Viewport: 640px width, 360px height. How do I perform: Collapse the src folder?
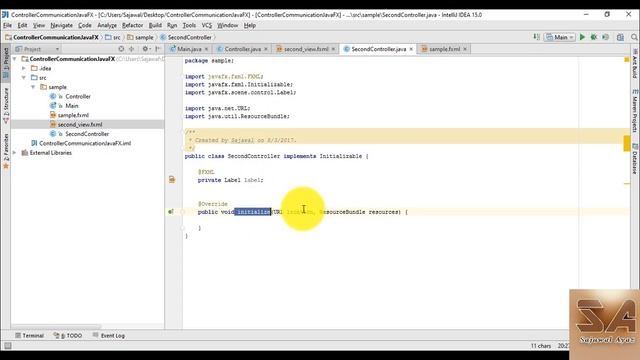[24, 78]
